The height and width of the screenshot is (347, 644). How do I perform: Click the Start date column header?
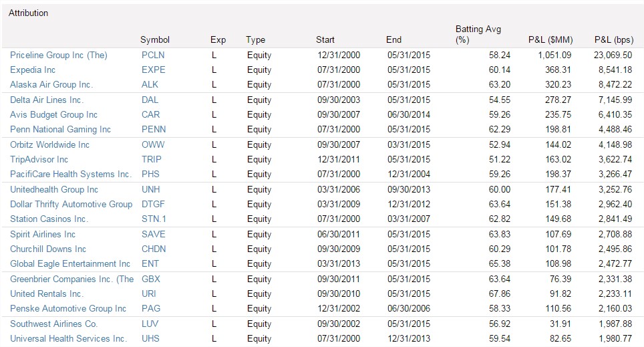[325, 39]
